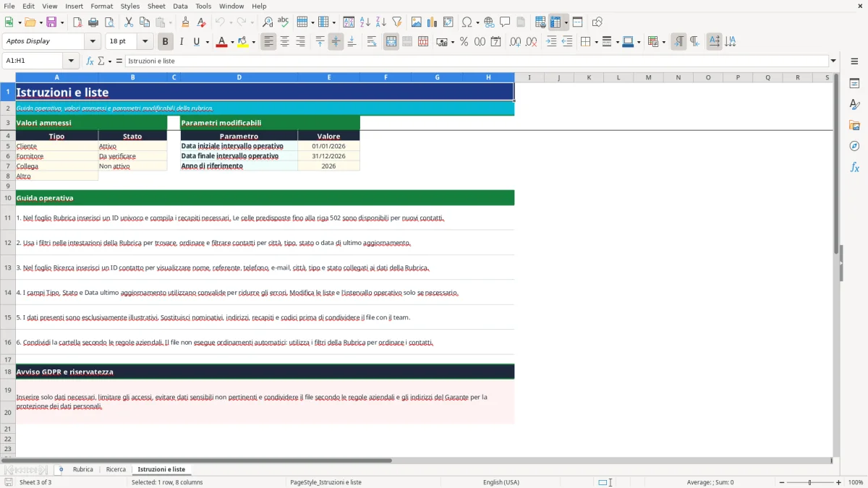Click the AutoFilter funnel icon
The image size is (868, 488).
click(397, 22)
